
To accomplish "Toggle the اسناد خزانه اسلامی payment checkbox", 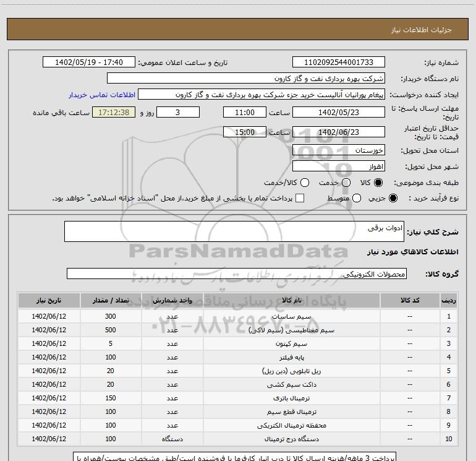I will tap(300, 198).
